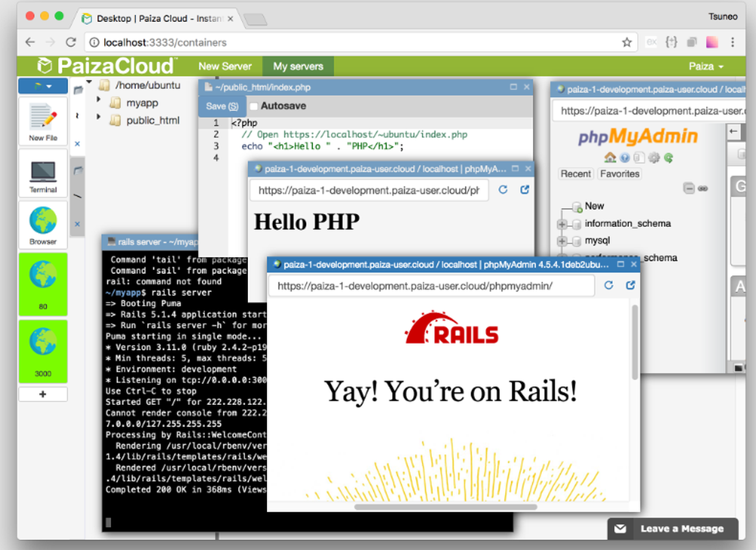Click New database in phpMyAdmin tree
Screen dimensions: 756x550
(594, 206)
